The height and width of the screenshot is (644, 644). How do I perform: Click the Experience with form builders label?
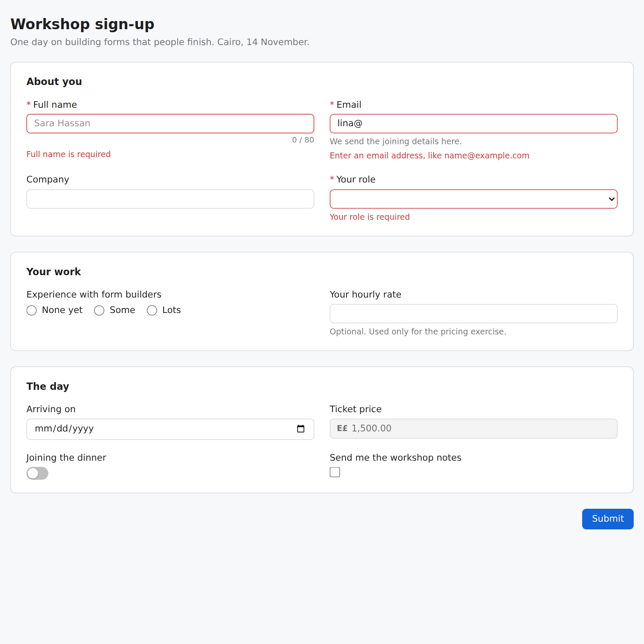(94, 295)
